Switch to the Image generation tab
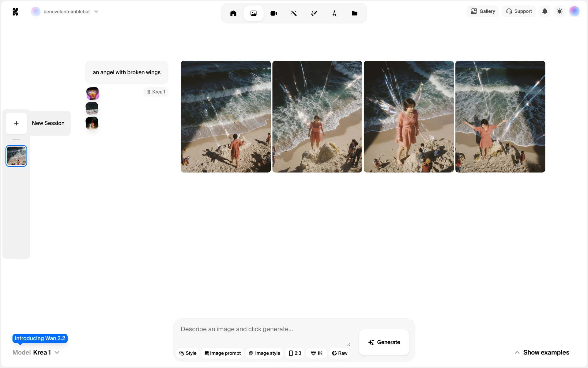The height and width of the screenshot is (368, 588). [x=253, y=13]
